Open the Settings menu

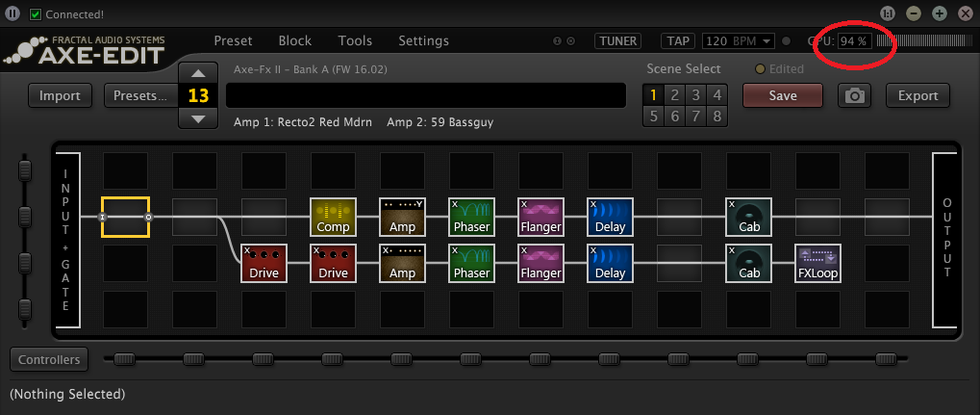click(424, 40)
